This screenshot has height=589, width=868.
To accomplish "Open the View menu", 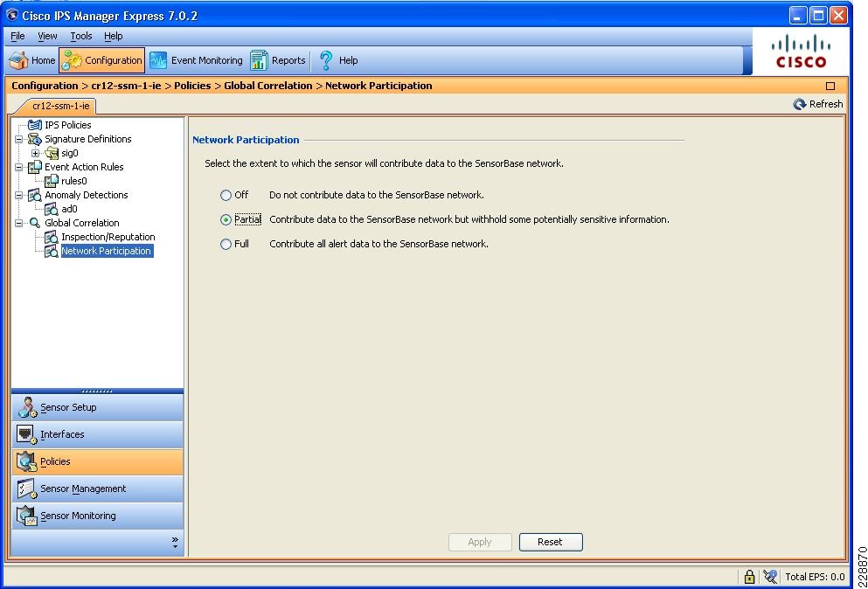I will coord(47,36).
